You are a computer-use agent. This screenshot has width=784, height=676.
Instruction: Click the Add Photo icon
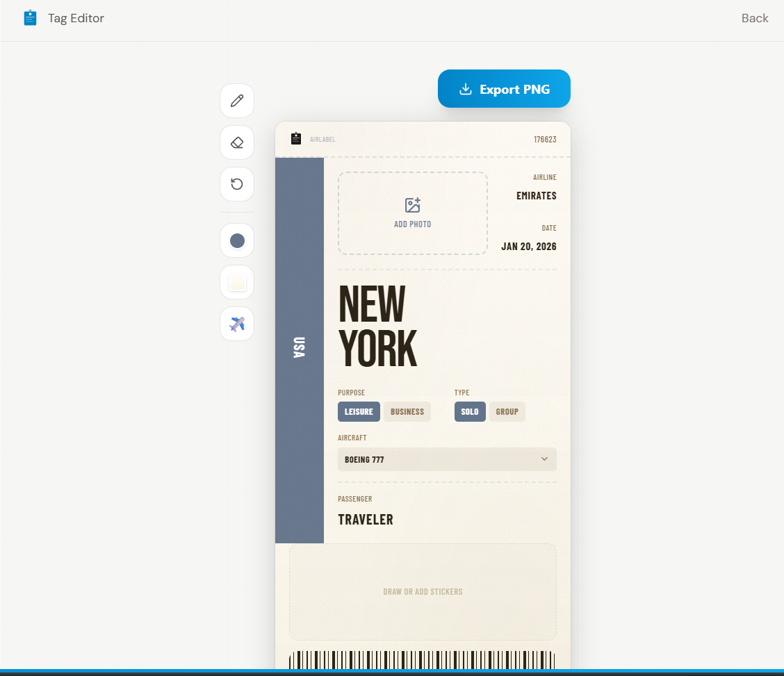[x=412, y=204]
